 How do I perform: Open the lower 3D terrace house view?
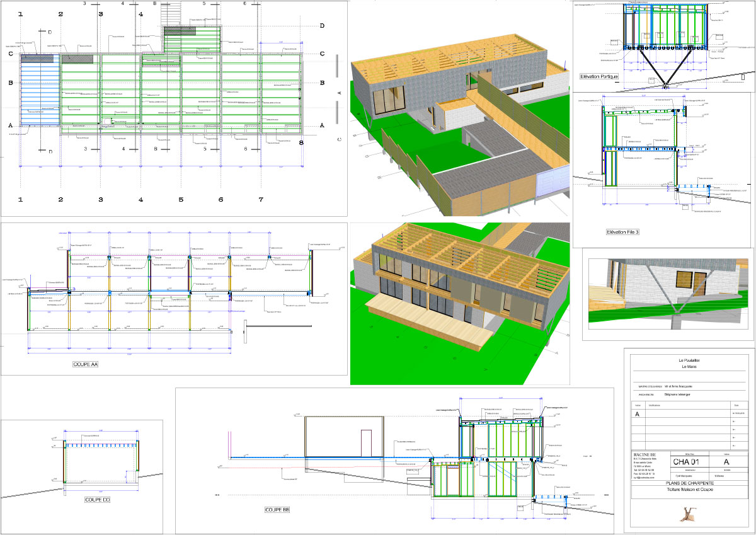coord(457,302)
